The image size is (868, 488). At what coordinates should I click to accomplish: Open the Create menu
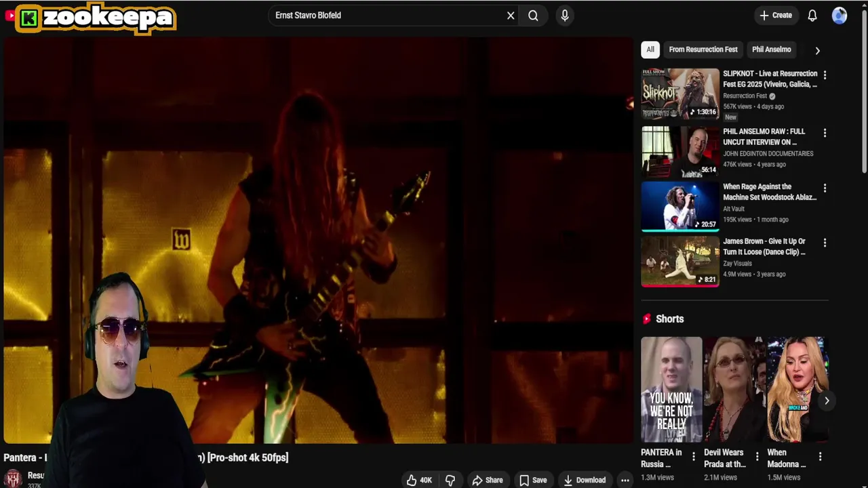[776, 16]
